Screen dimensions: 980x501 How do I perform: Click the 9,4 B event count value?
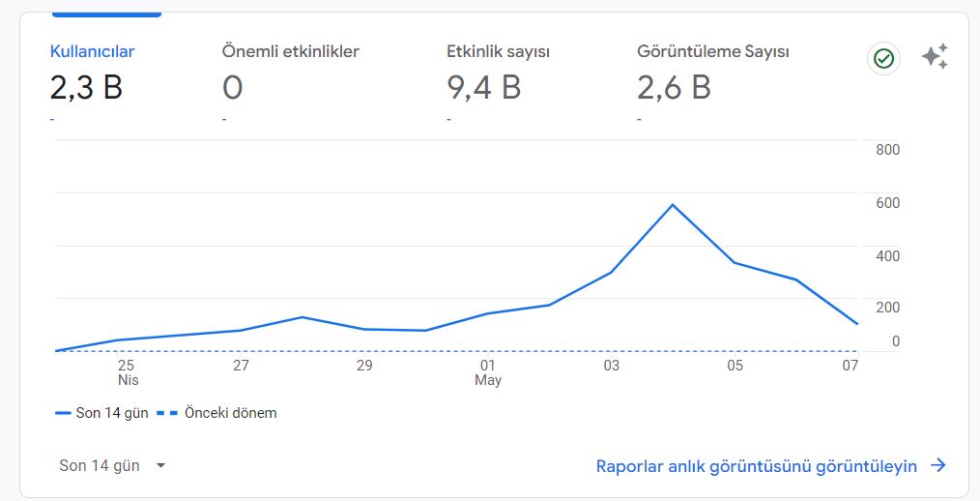484,87
